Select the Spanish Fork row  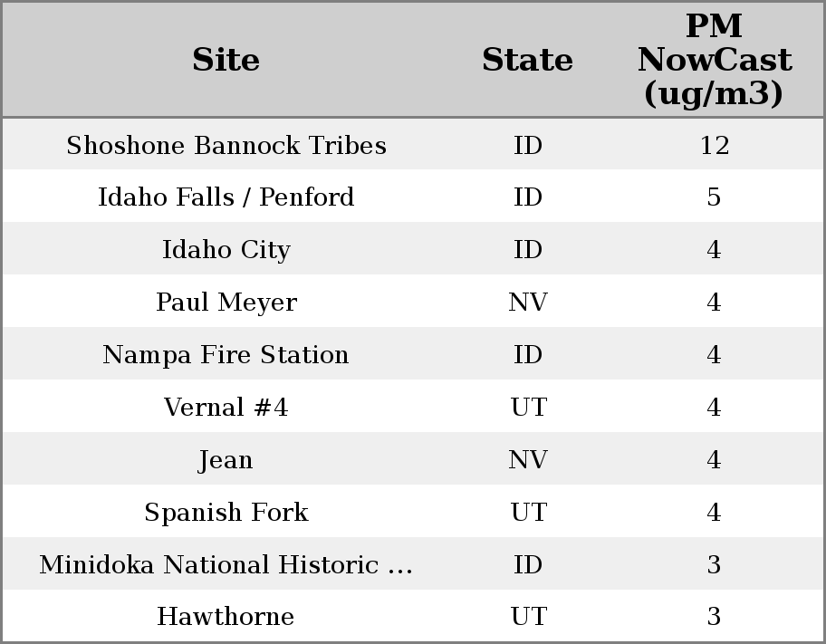226,513
